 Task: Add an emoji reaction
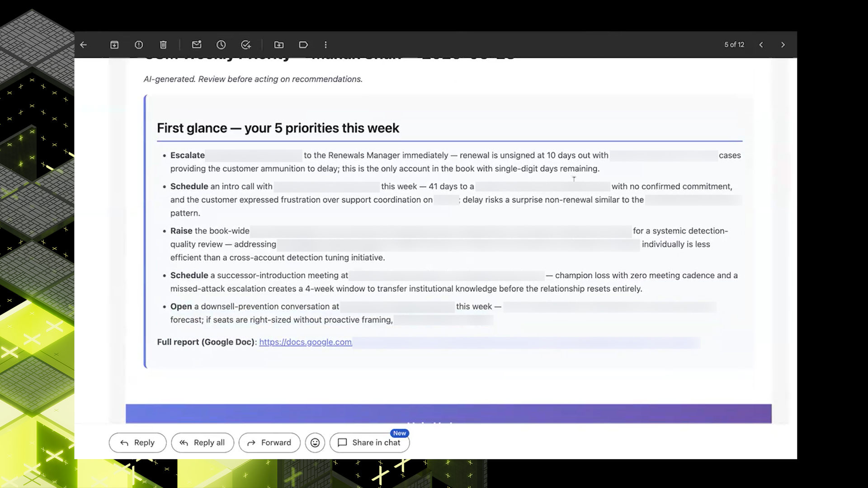(x=315, y=443)
